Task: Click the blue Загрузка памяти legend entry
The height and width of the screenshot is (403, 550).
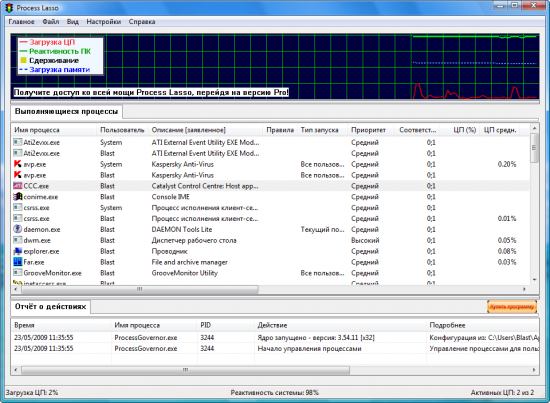Action: click(55, 69)
